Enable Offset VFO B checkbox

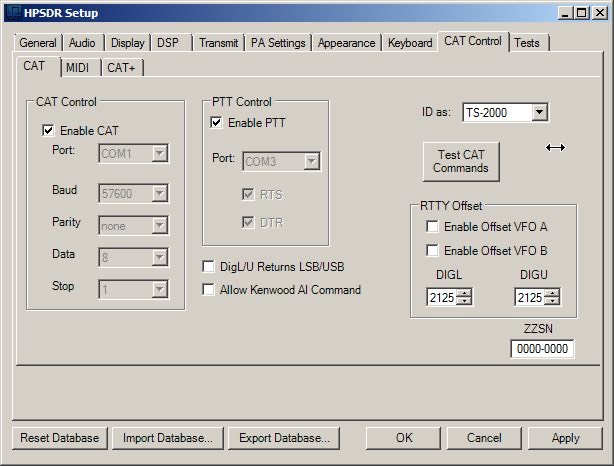click(x=432, y=250)
